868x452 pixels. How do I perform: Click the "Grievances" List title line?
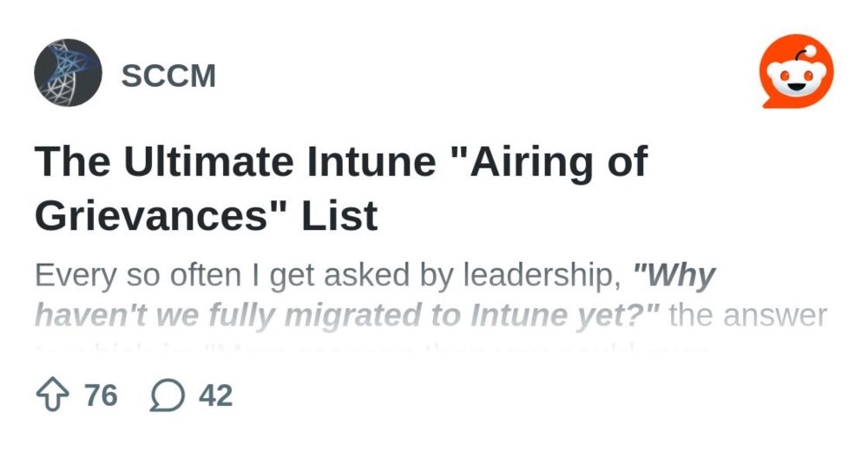[206, 216]
